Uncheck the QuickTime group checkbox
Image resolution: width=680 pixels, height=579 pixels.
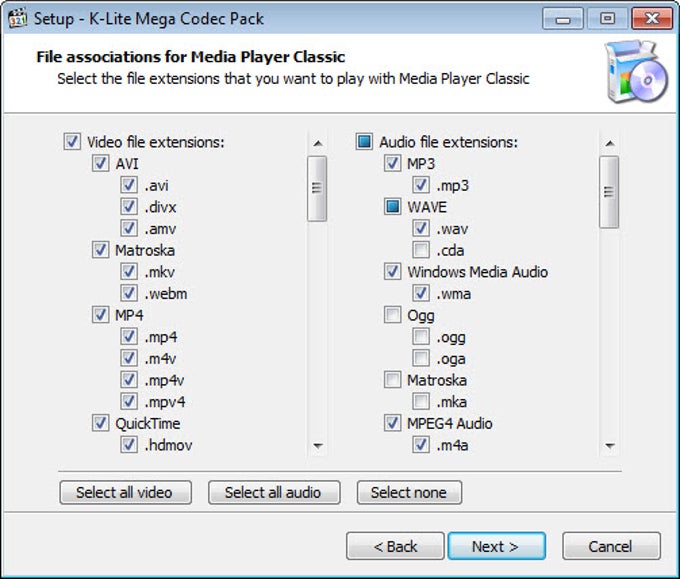[100, 423]
